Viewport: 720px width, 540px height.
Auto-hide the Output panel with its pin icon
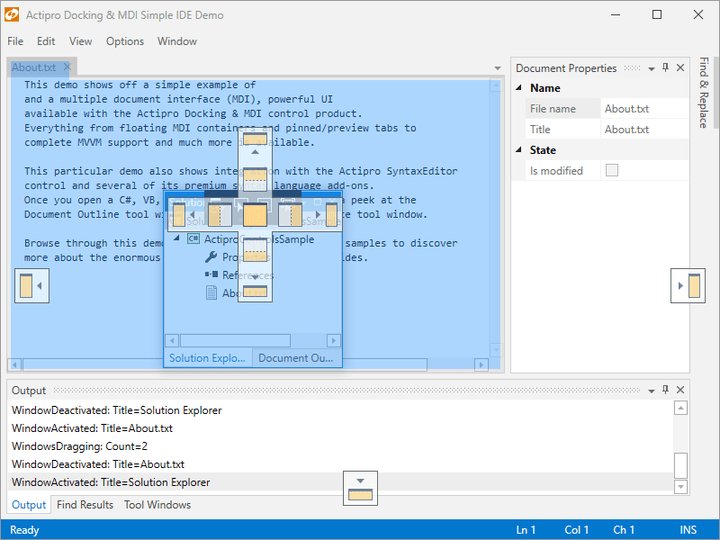coord(665,390)
